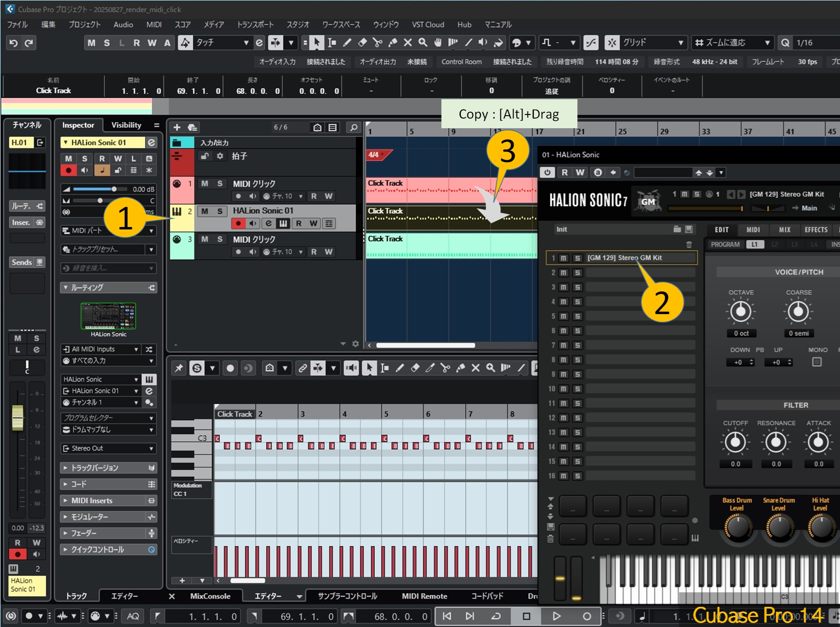Toggle Record Enable on HALion Sonic 01 track
The width and height of the screenshot is (840, 627).
238,223
